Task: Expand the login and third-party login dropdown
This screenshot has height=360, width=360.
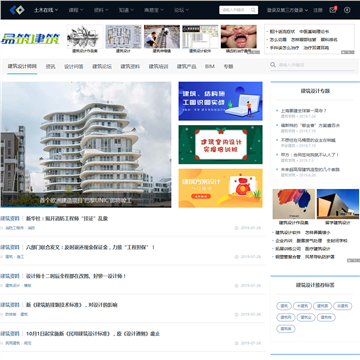Action: click(x=287, y=10)
